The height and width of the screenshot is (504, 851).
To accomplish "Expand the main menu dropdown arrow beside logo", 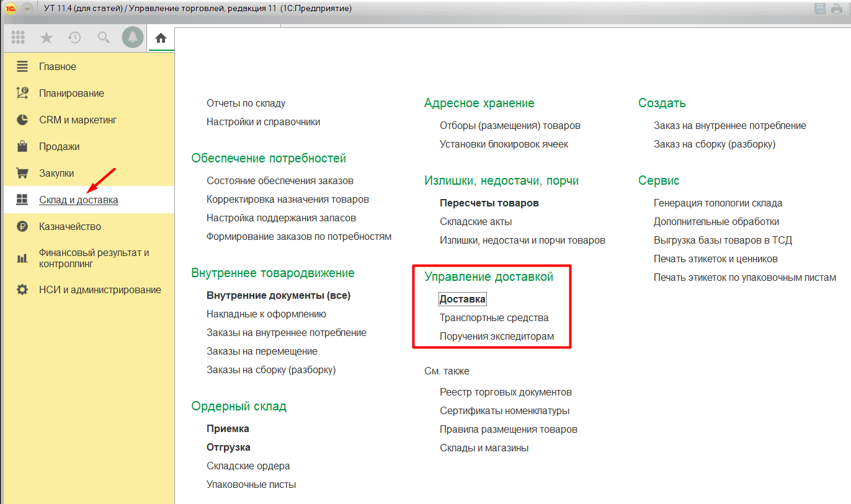I will point(27,9).
